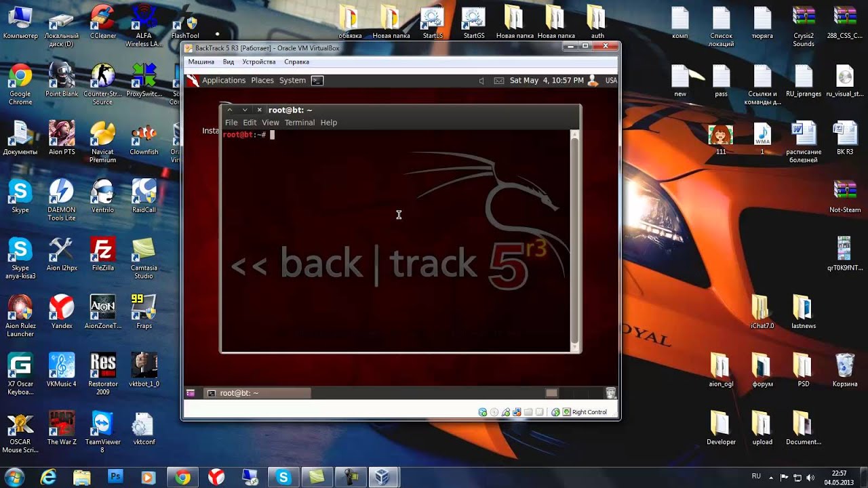Select the расписание болезней Word document
Viewport: 868px width, 488px height.
pyautogui.click(x=804, y=142)
